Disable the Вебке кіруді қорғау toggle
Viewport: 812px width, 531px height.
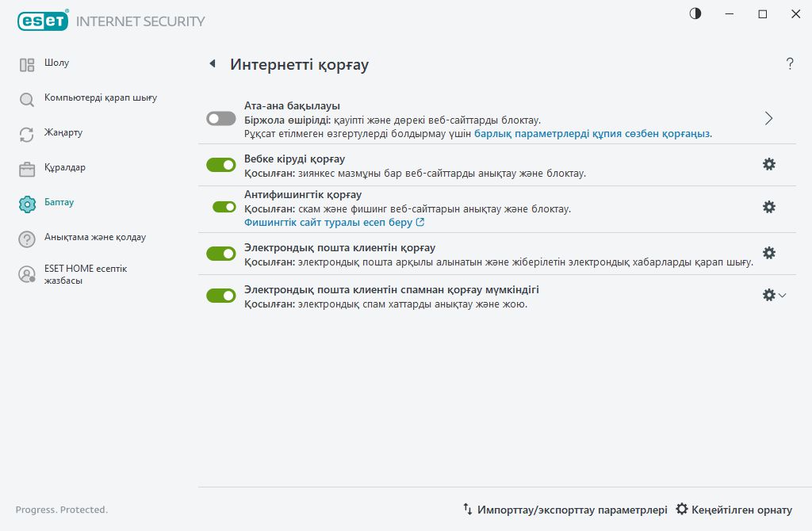221,164
